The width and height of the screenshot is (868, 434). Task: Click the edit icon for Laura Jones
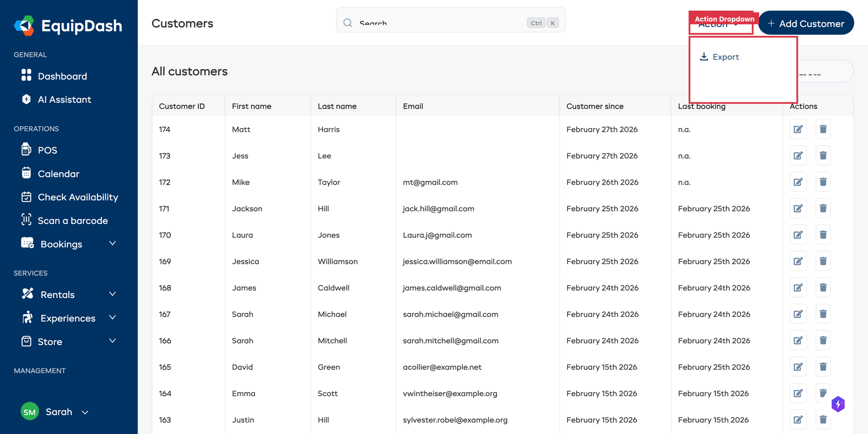coord(798,235)
